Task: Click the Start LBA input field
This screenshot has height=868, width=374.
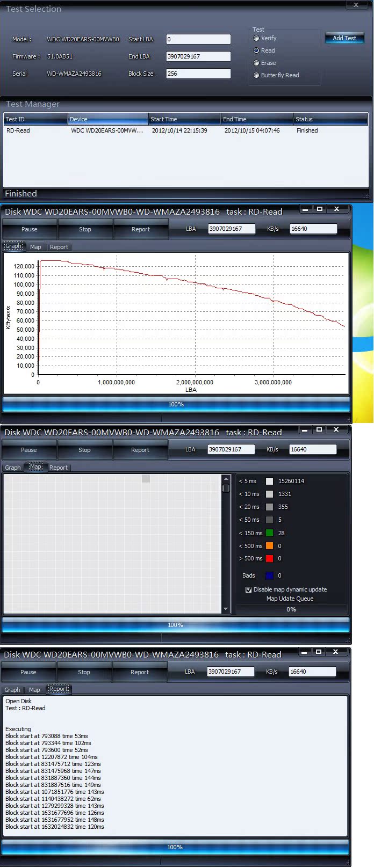Action: click(198, 39)
